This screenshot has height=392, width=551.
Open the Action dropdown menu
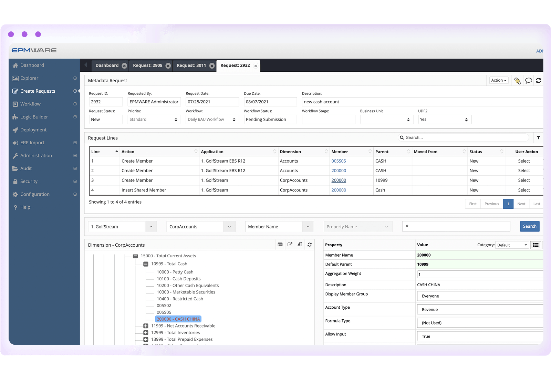tap(499, 80)
